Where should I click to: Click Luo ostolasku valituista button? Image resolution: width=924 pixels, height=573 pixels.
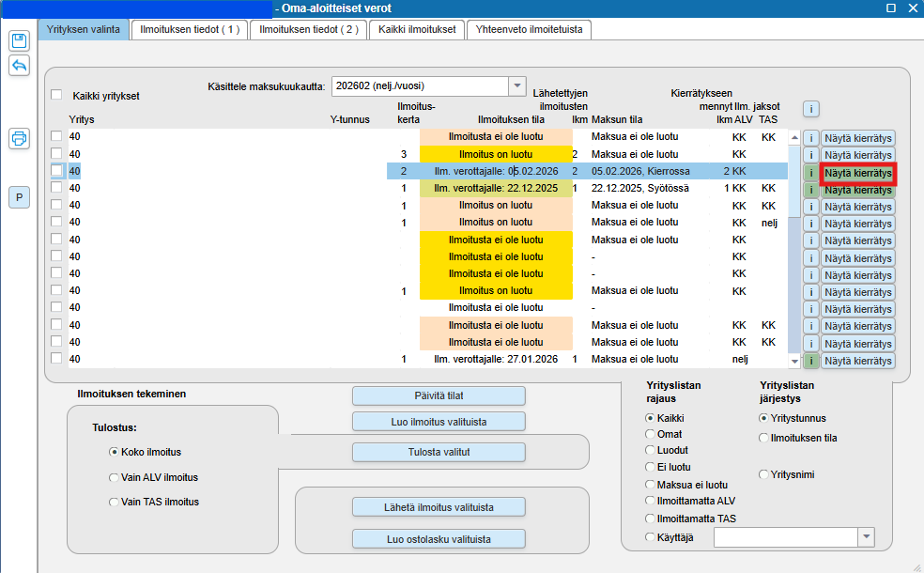pyautogui.click(x=439, y=539)
